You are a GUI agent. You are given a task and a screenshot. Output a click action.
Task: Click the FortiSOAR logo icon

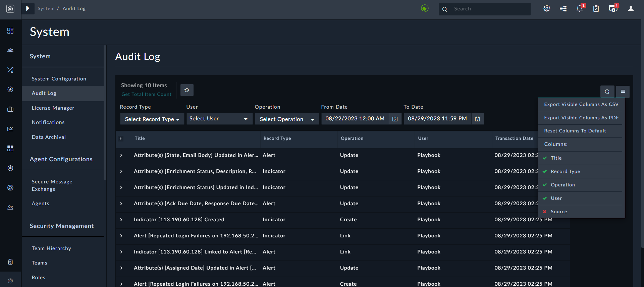click(x=10, y=9)
